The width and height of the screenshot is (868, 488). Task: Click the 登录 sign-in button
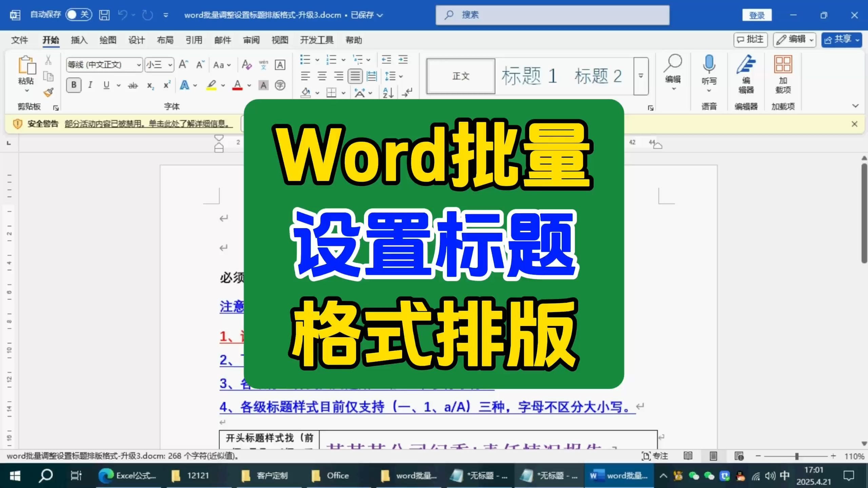tap(757, 15)
